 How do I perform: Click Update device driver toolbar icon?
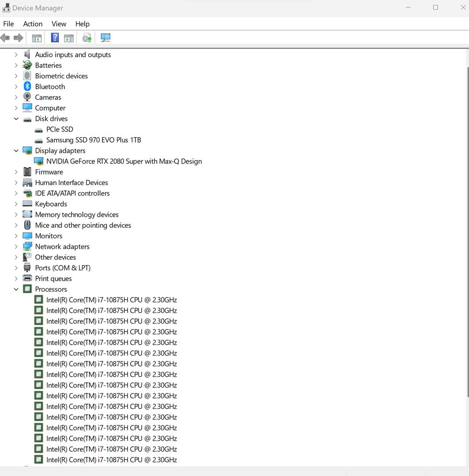pos(87,38)
